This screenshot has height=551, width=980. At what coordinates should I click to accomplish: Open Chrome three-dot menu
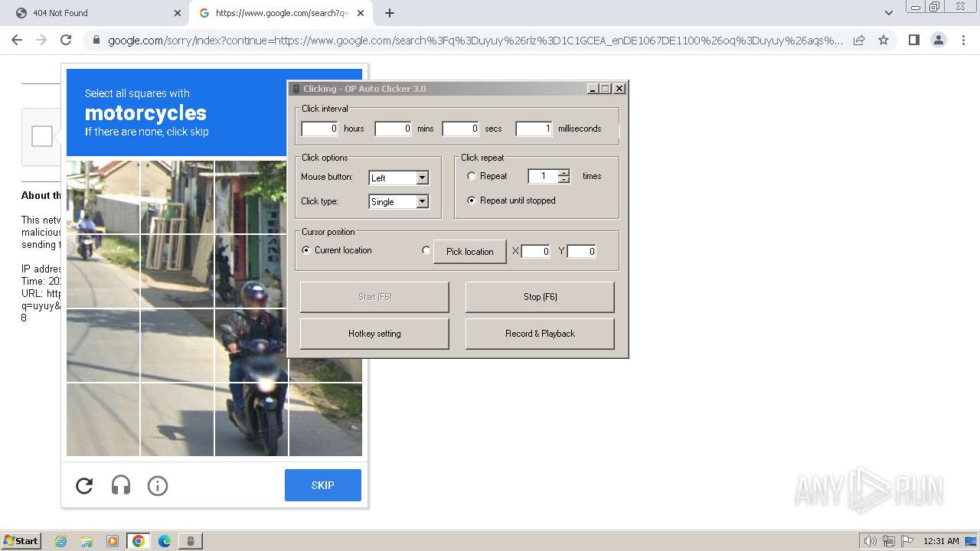point(962,40)
